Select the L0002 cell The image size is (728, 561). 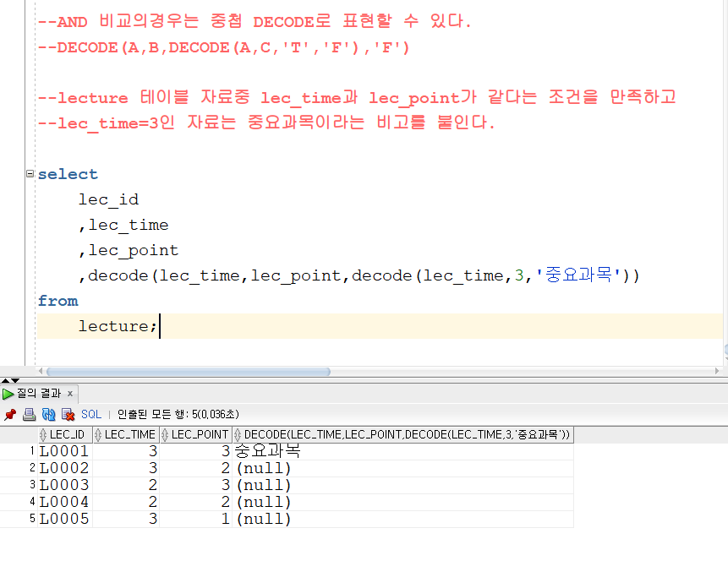point(64,468)
